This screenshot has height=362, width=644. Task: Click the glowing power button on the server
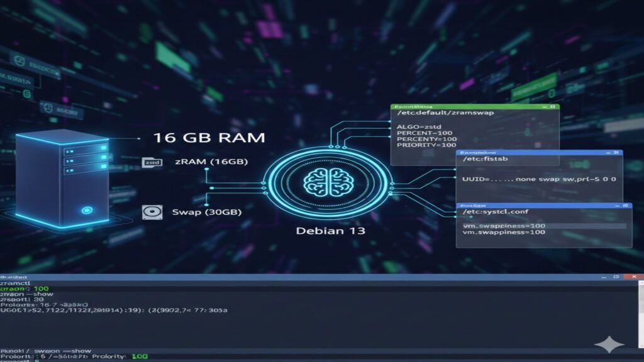click(86, 211)
